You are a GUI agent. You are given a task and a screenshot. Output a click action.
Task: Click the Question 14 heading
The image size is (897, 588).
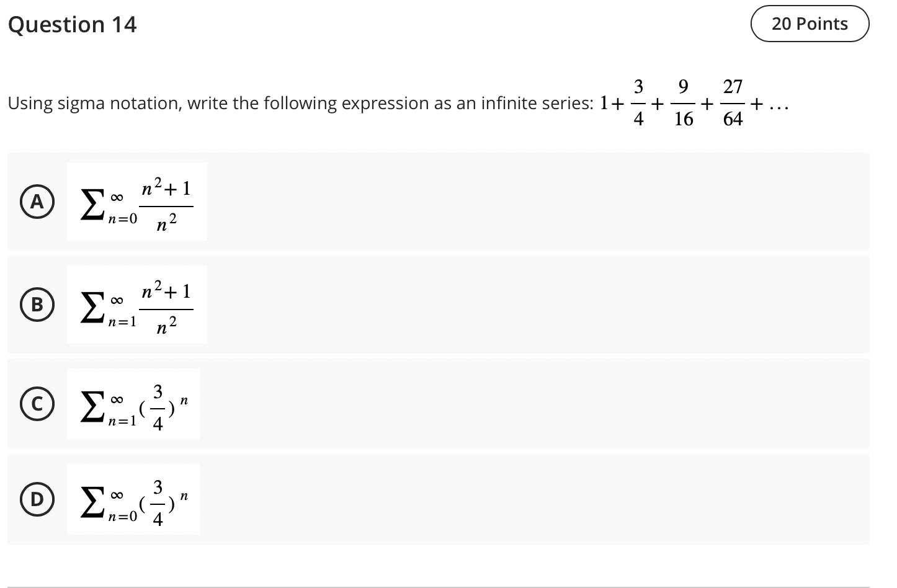point(73,24)
